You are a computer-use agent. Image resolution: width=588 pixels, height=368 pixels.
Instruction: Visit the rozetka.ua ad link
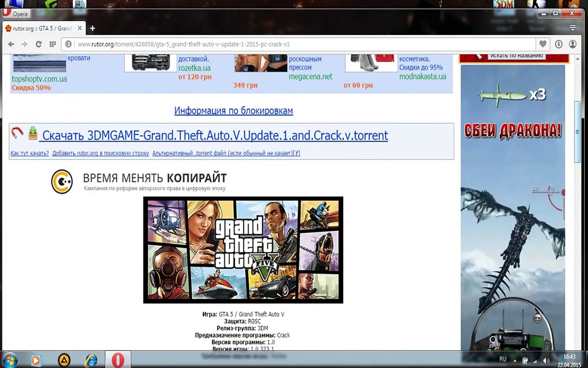point(194,68)
